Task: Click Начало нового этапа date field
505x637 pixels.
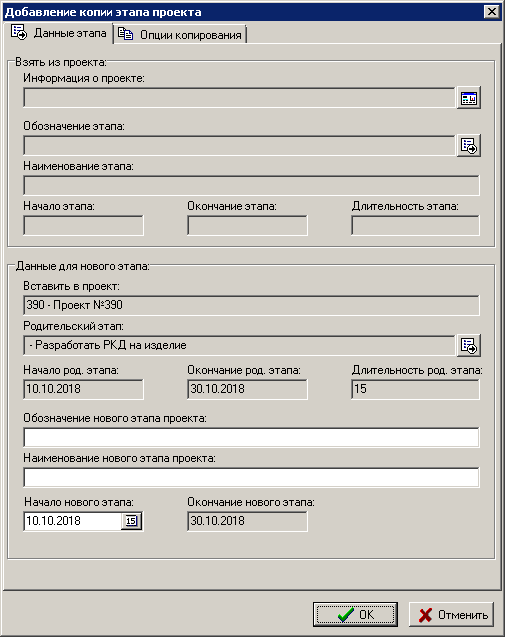Action: coord(73,521)
